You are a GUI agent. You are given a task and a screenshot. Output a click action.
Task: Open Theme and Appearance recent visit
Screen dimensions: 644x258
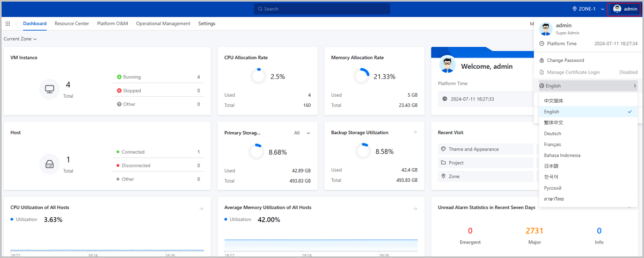(473, 149)
